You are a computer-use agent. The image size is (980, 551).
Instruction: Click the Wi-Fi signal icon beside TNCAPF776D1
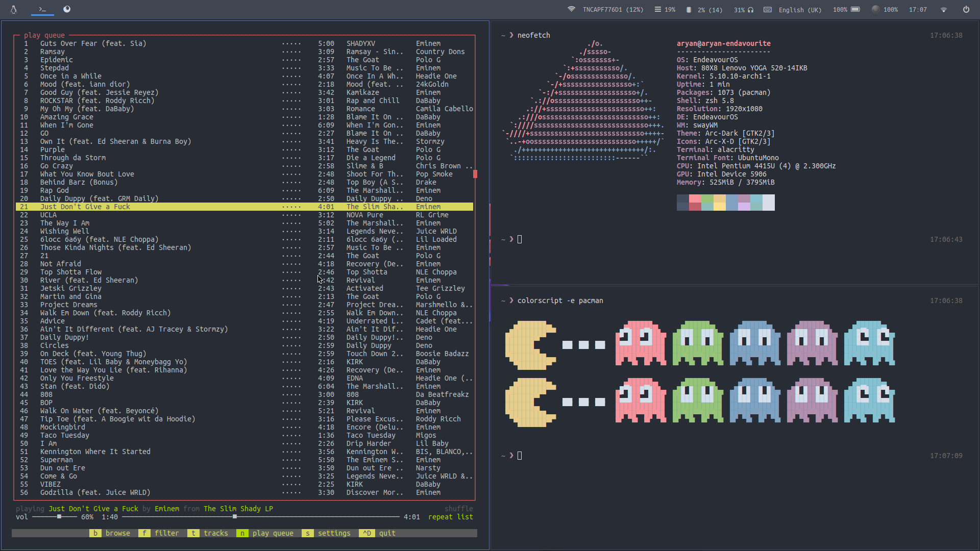[572, 9]
